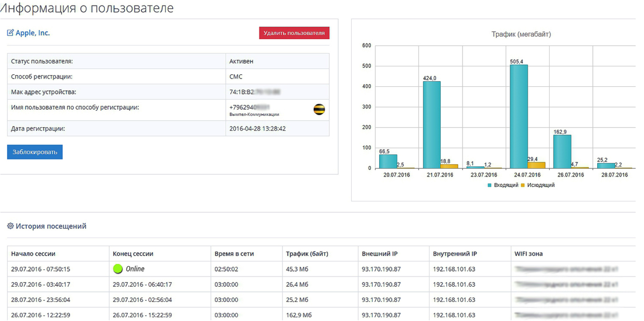Viewport: 644px width, 321px height.
Task: Click the 23.07.2016 date label on chart axis
Action: point(484,175)
